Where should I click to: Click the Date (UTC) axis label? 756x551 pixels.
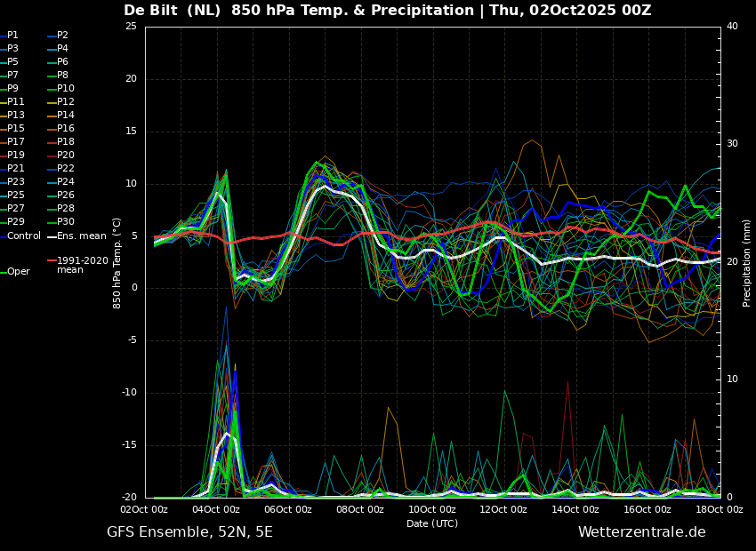[x=432, y=523]
